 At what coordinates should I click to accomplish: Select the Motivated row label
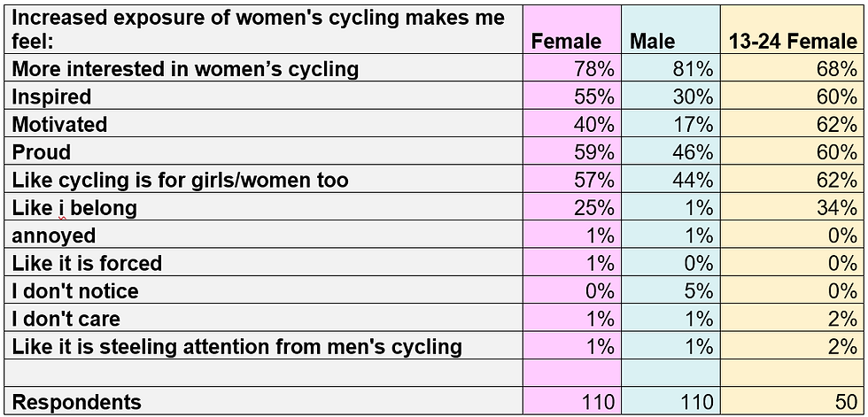[264, 123]
